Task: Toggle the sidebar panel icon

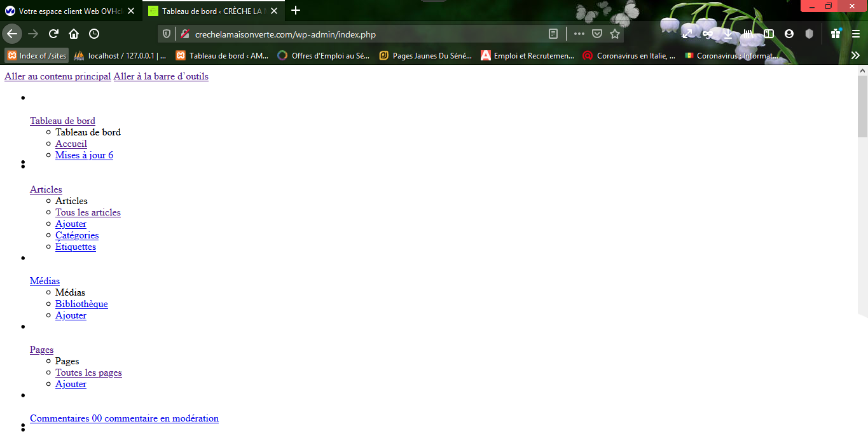Action: (x=769, y=34)
